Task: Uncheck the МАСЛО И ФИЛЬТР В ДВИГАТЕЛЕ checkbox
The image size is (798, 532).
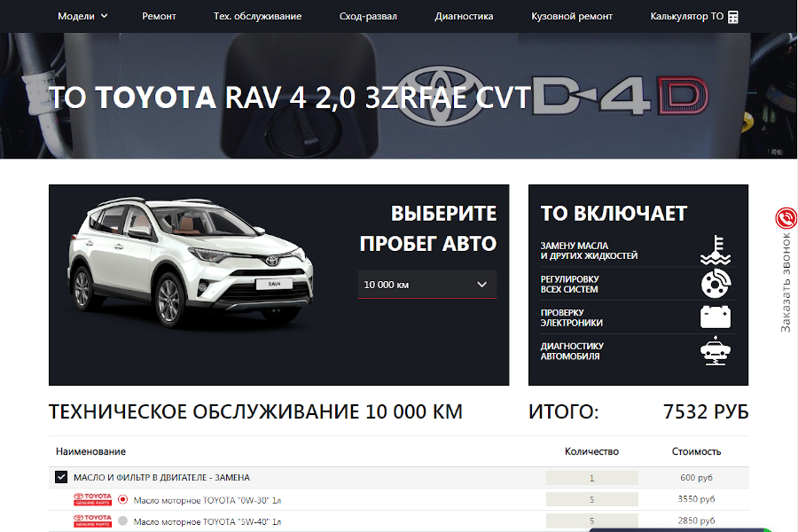Action: click(x=61, y=477)
